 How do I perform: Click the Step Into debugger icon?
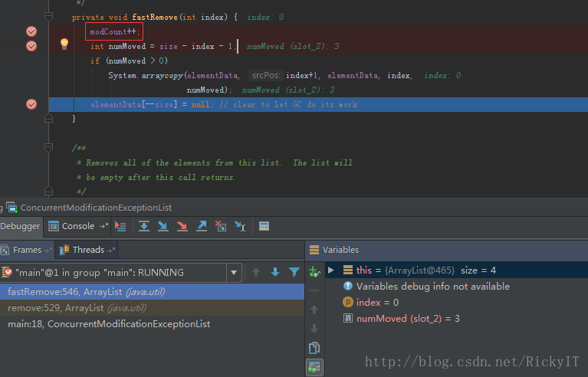pos(163,226)
